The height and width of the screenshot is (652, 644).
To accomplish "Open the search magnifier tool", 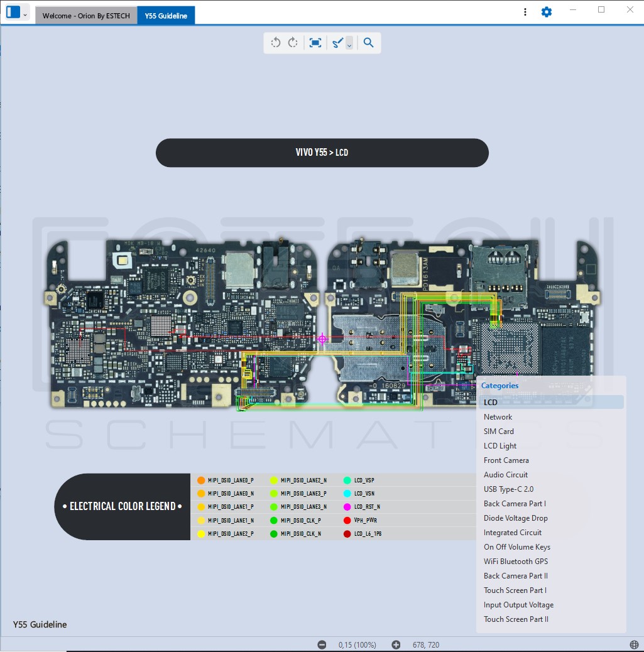I will 368,43.
